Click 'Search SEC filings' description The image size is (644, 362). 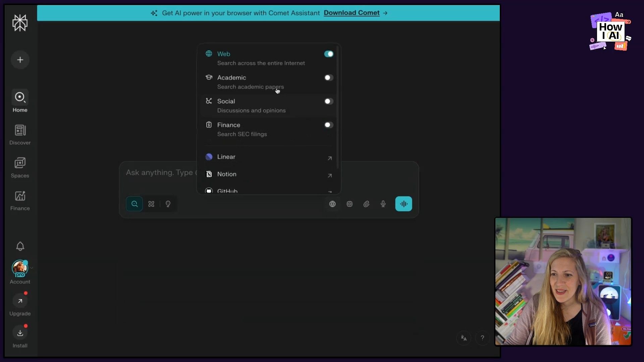tap(242, 134)
